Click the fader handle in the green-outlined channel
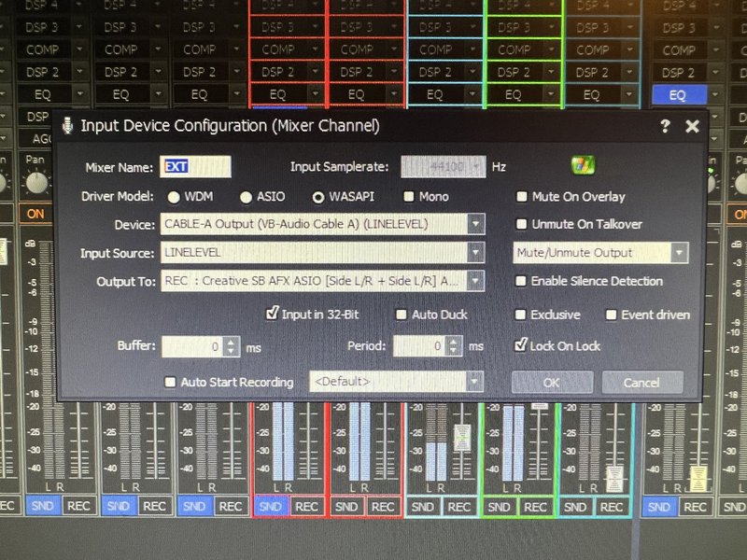The image size is (747, 560). [x=540, y=406]
